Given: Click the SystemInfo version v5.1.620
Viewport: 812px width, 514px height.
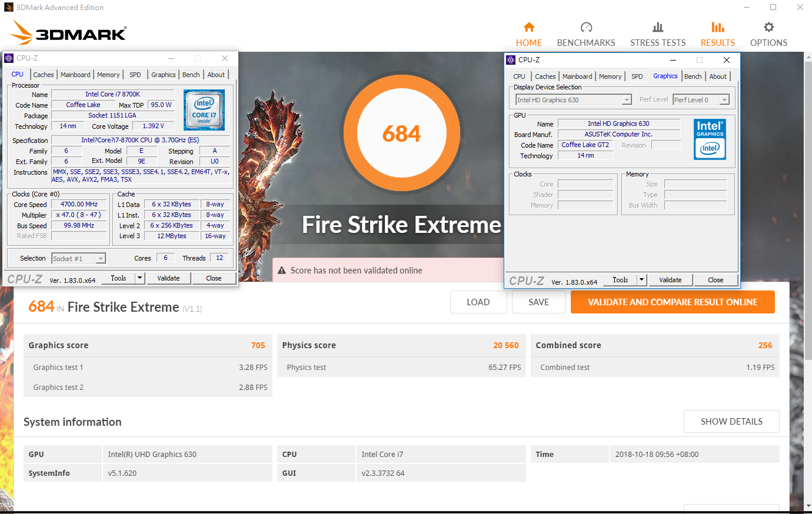Looking at the screenshot, I should pos(122,473).
